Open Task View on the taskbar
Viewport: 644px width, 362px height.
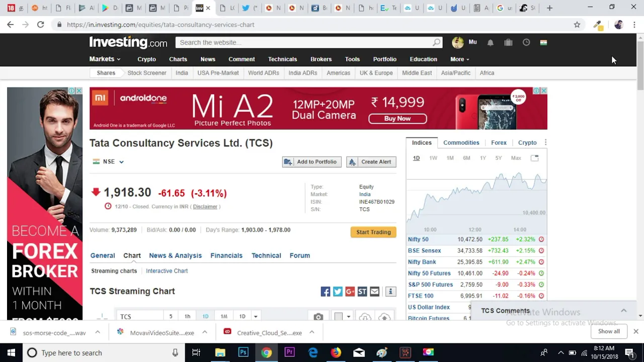coord(196,352)
